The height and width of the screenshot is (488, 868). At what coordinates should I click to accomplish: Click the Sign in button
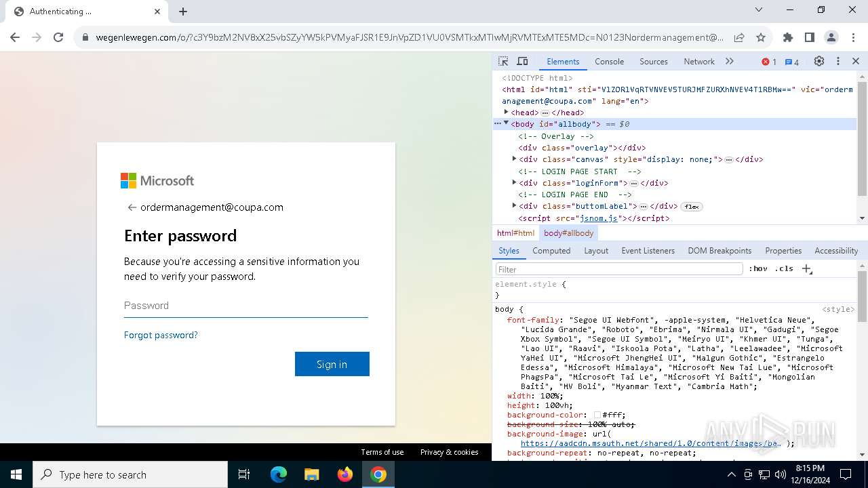[x=332, y=364]
